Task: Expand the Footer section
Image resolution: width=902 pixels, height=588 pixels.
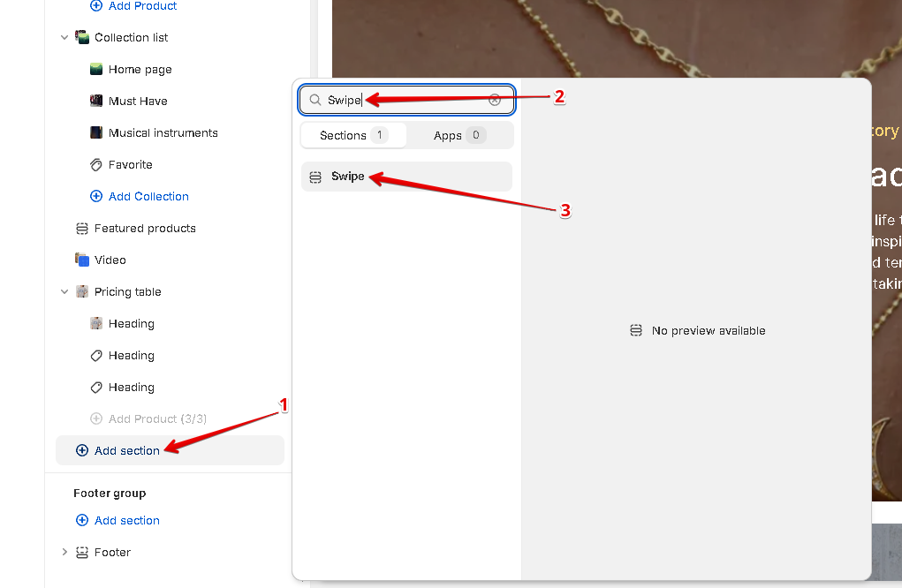Action: [64, 553]
